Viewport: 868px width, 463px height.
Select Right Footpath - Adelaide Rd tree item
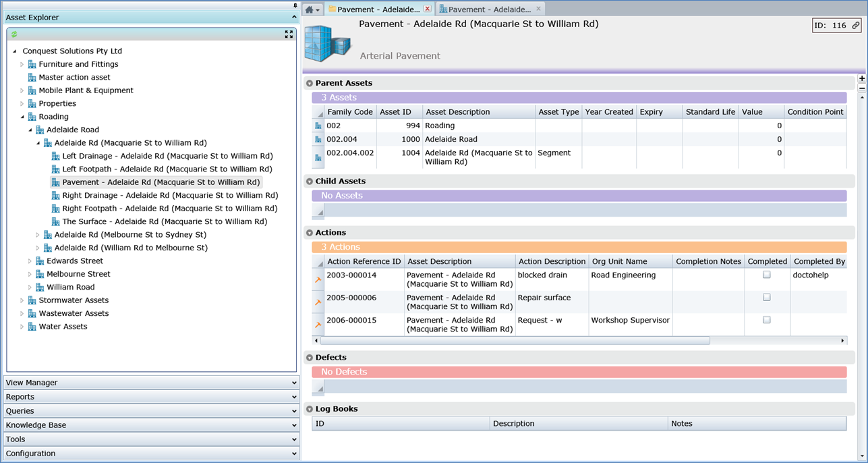point(170,209)
